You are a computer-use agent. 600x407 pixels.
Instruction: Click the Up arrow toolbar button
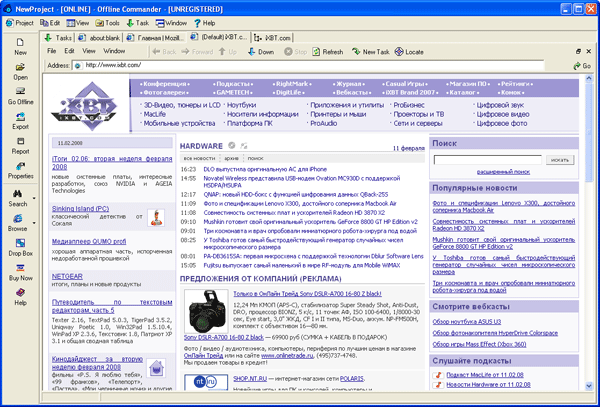click(x=228, y=52)
